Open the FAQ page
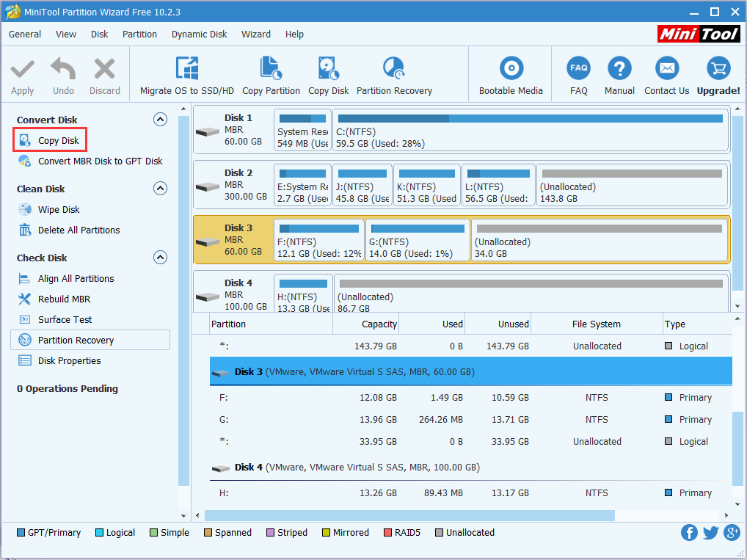This screenshot has width=747, height=560. pyautogui.click(x=578, y=77)
